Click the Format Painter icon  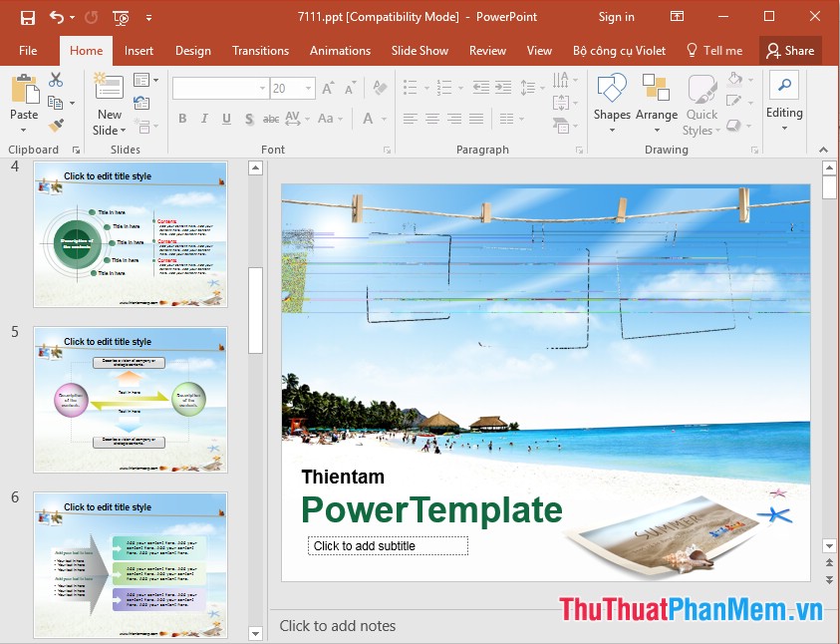(x=57, y=127)
